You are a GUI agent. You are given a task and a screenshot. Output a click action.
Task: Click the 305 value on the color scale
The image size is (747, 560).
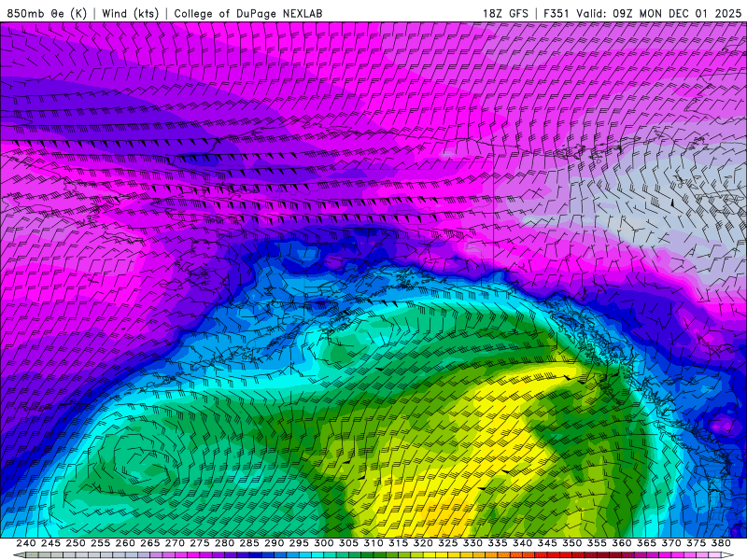(348, 543)
